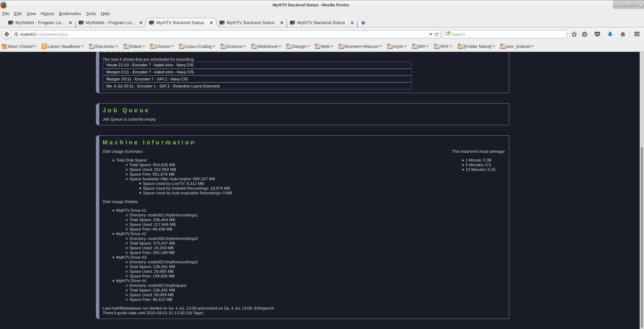Close the active MythTV Backend Status tab
This screenshot has height=329, width=644.
point(211,23)
